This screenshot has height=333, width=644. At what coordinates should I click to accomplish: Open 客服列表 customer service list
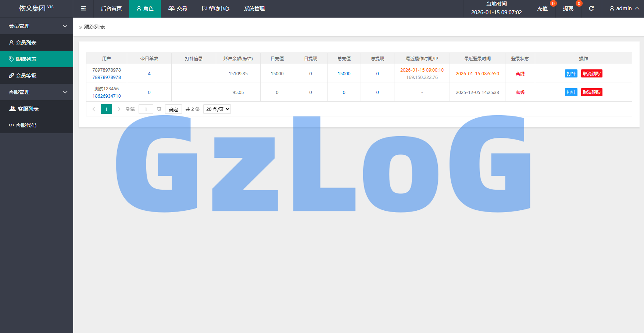point(28,109)
